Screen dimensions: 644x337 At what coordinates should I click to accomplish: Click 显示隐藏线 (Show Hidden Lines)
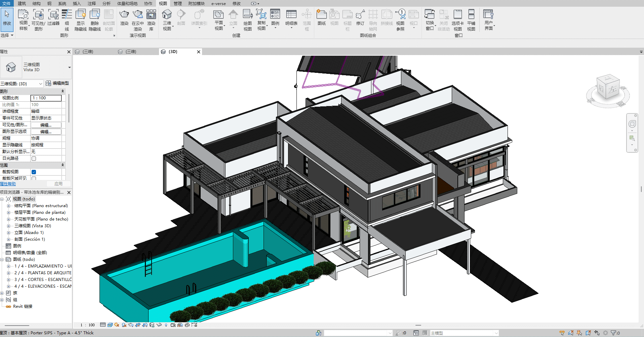coord(81,19)
